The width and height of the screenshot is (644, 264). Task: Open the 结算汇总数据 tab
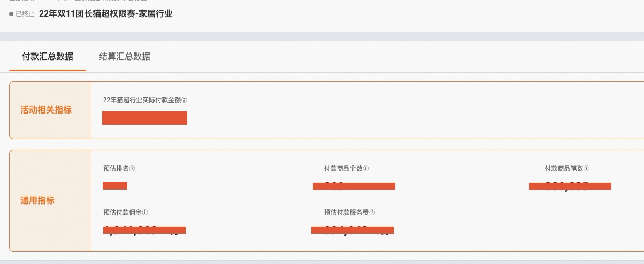[x=125, y=57]
